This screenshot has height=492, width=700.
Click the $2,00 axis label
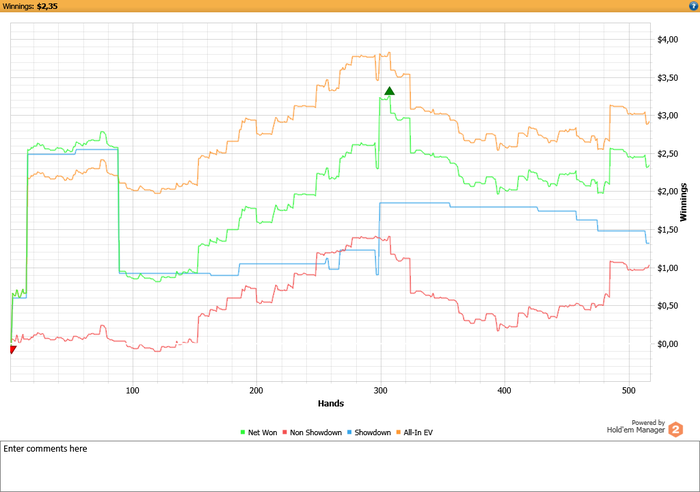667,192
